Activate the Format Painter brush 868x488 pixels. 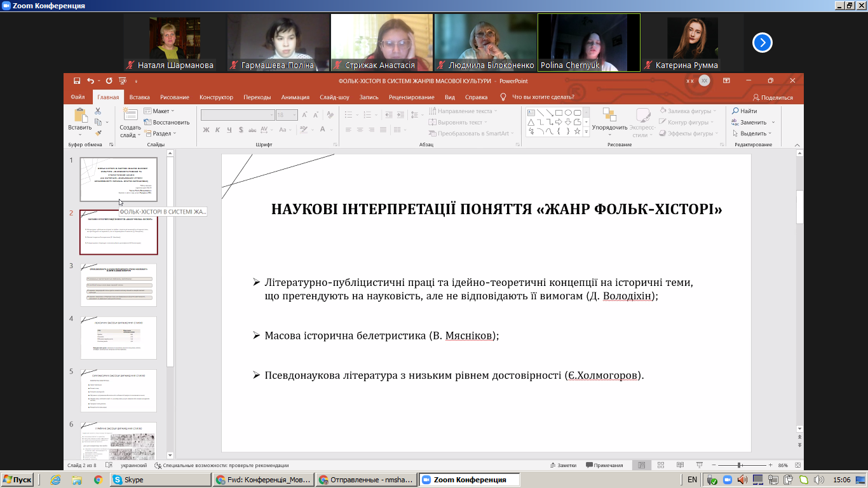point(98,133)
